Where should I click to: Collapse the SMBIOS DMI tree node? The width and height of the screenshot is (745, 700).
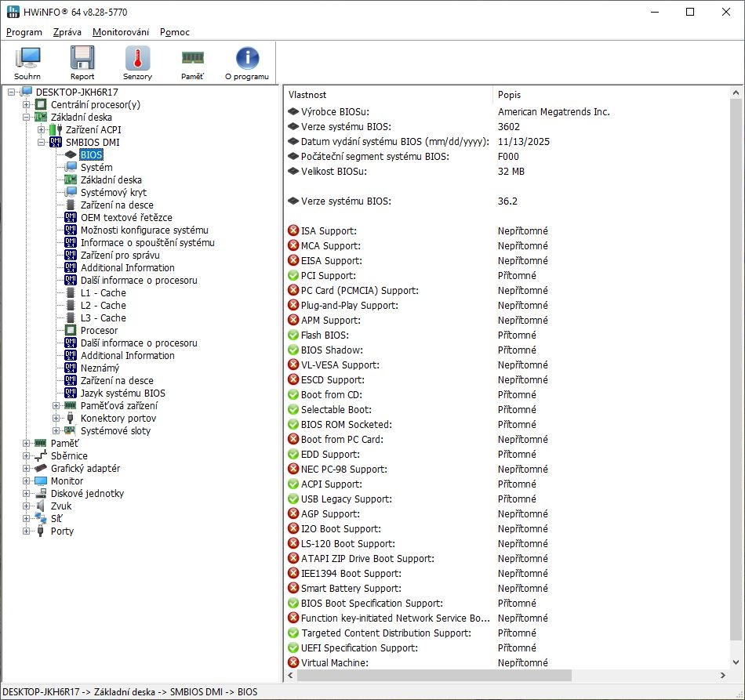point(42,143)
